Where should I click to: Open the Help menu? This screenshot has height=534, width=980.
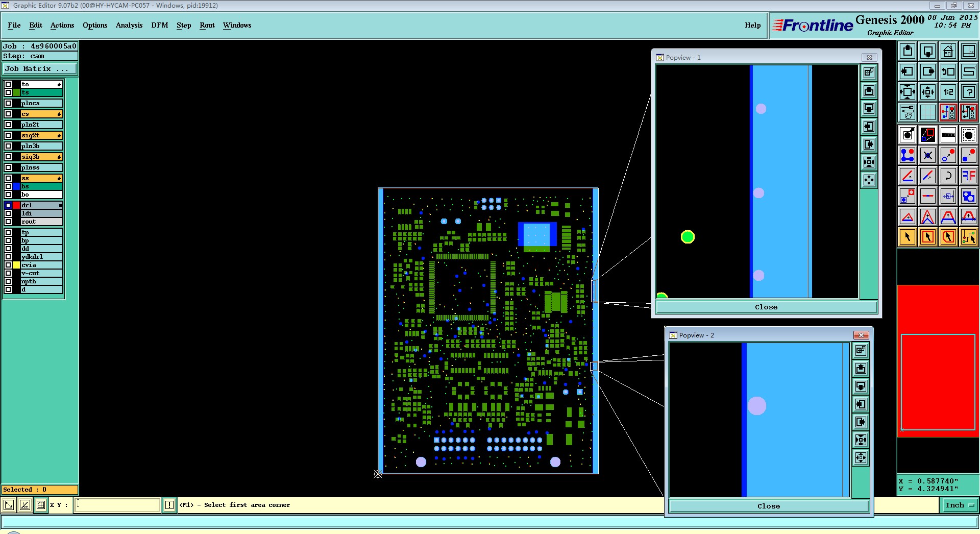[752, 25]
